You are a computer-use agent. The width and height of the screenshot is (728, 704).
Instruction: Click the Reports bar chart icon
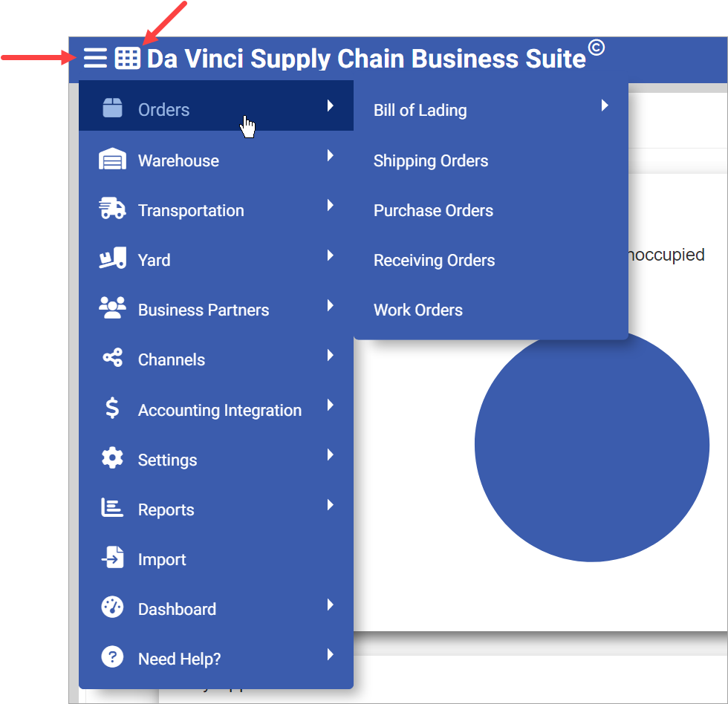[112, 509]
